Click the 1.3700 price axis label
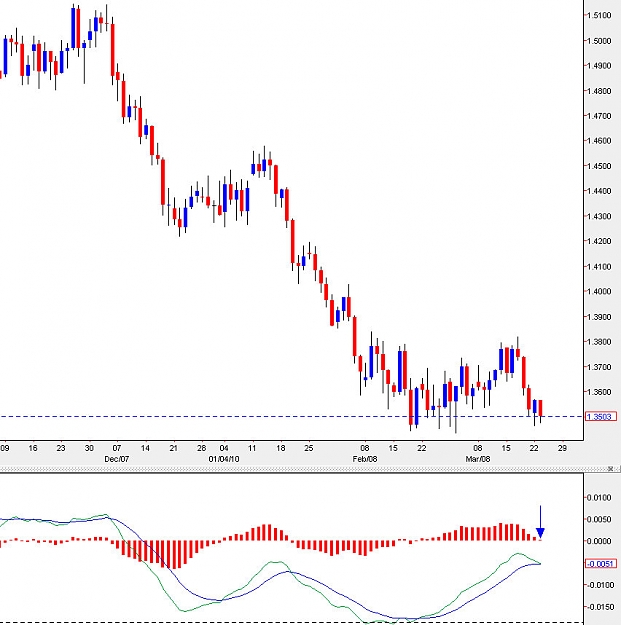Screen dimensions: 621x625 coord(599,367)
